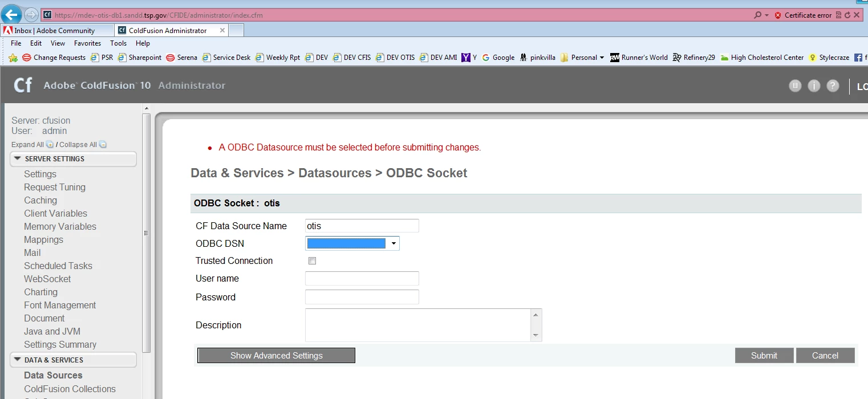Click the Refresh page icon
This screenshot has height=399, width=868.
(x=847, y=15)
